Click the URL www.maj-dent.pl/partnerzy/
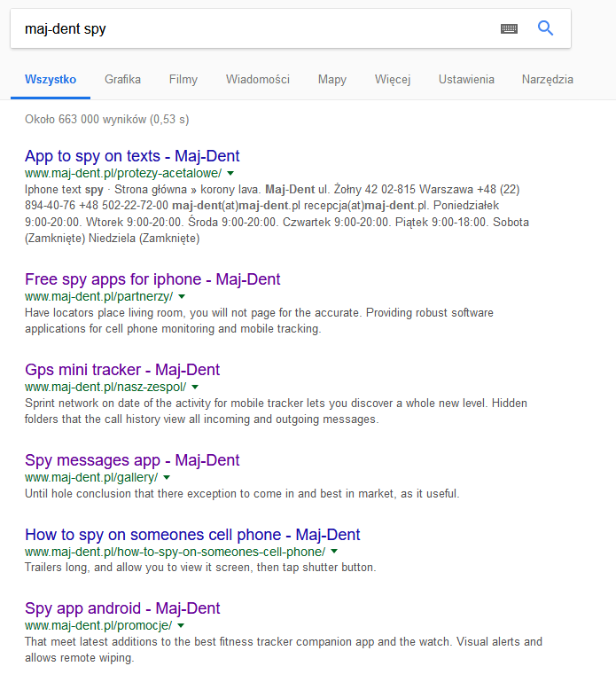Viewport: 616px width, 682px height. point(98,296)
